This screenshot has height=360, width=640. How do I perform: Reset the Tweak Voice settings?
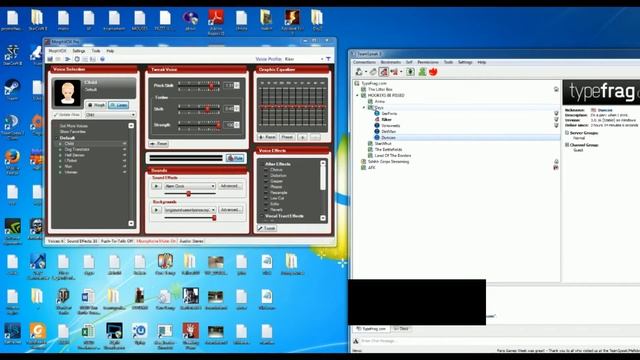point(159,144)
